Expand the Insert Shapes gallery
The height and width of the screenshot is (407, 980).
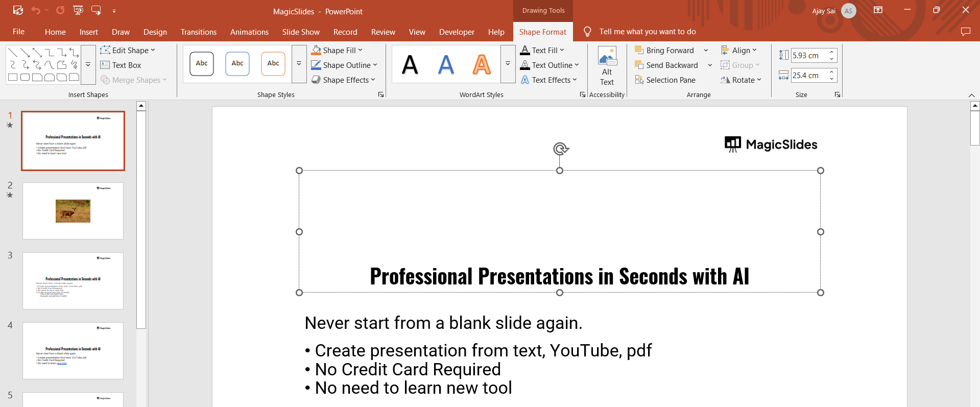tap(88, 64)
